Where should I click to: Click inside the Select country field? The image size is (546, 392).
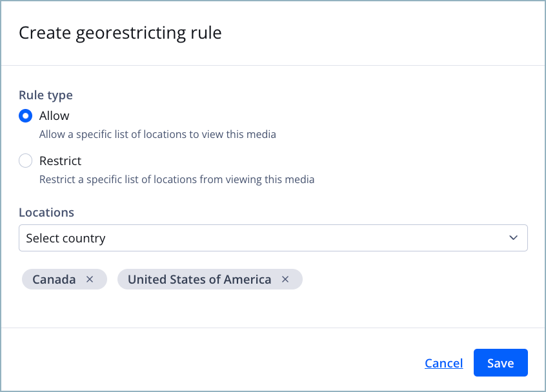[x=194, y=238]
